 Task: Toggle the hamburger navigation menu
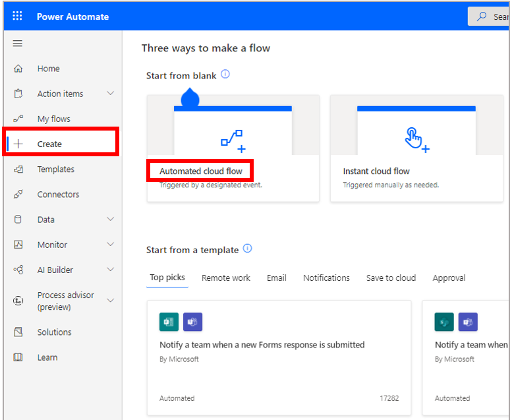click(18, 43)
